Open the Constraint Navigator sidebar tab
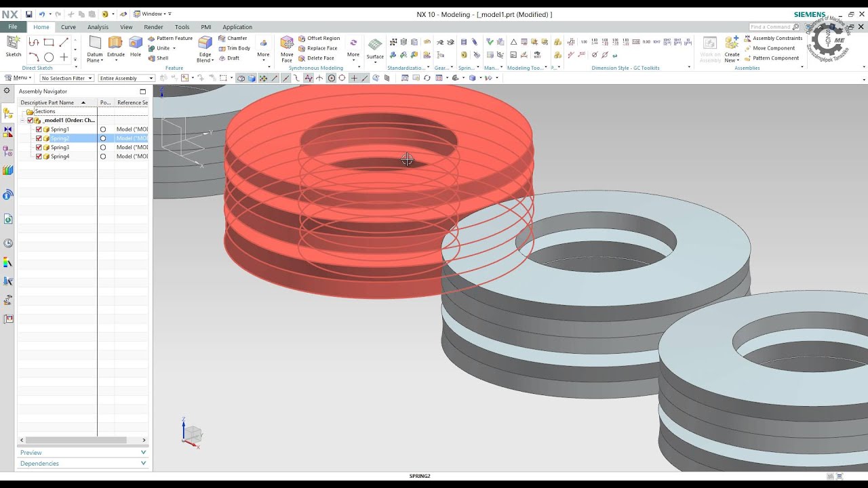Screen dimensions: 868x488 pos(8,131)
